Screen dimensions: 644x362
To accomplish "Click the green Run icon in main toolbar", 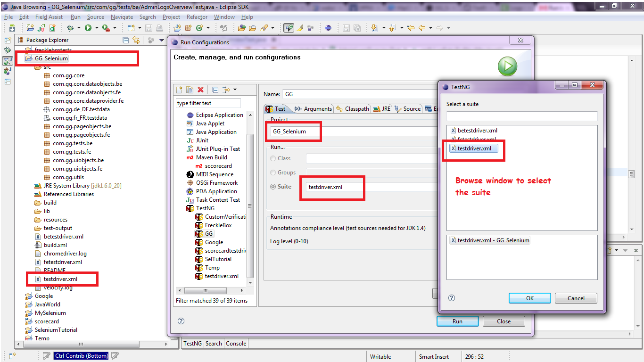I will [x=88, y=28].
